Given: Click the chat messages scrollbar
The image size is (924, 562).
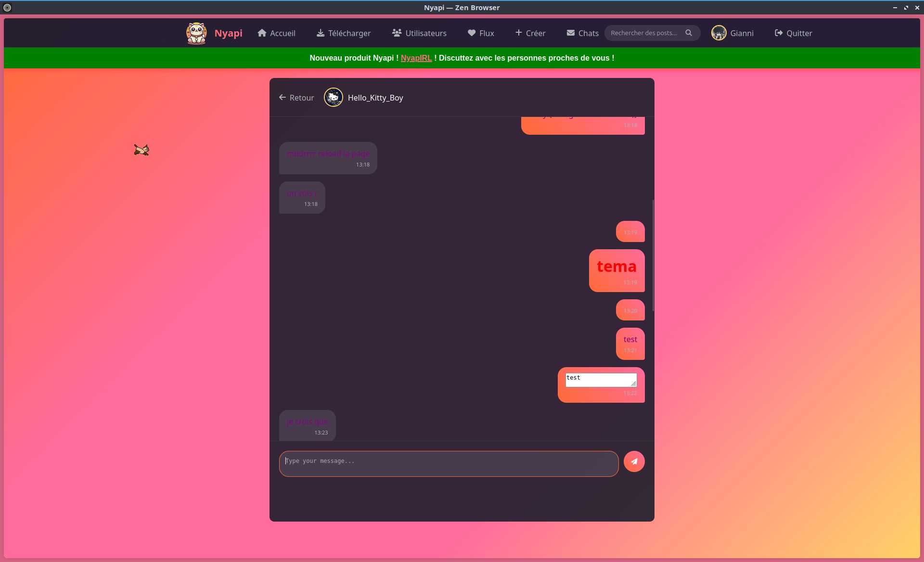Looking at the screenshot, I should click(x=653, y=255).
